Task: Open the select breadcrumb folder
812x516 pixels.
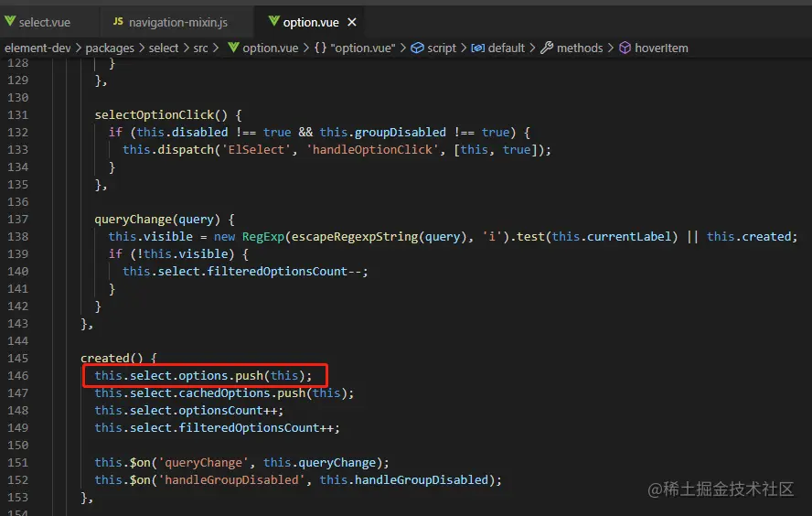Action: click(163, 48)
